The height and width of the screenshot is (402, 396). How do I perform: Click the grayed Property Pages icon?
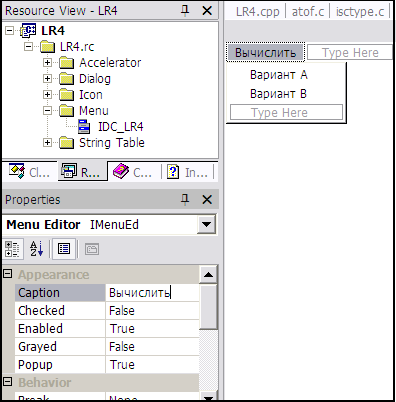click(x=92, y=249)
